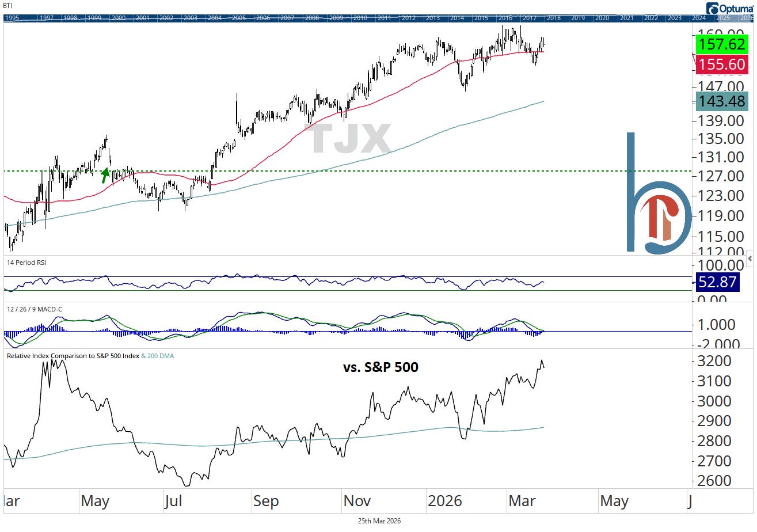
Task: Click the red 155.60 moving average tag
Action: pyautogui.click(x=721, y=64)
